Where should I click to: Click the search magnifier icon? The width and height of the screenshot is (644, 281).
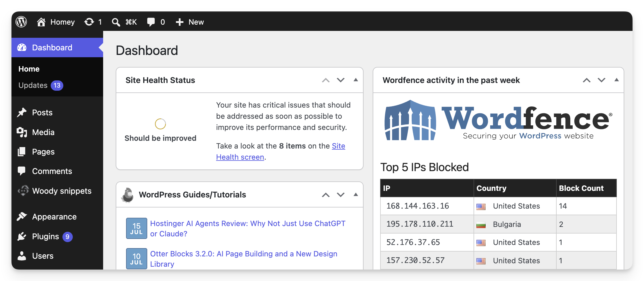tap(116, 22)
